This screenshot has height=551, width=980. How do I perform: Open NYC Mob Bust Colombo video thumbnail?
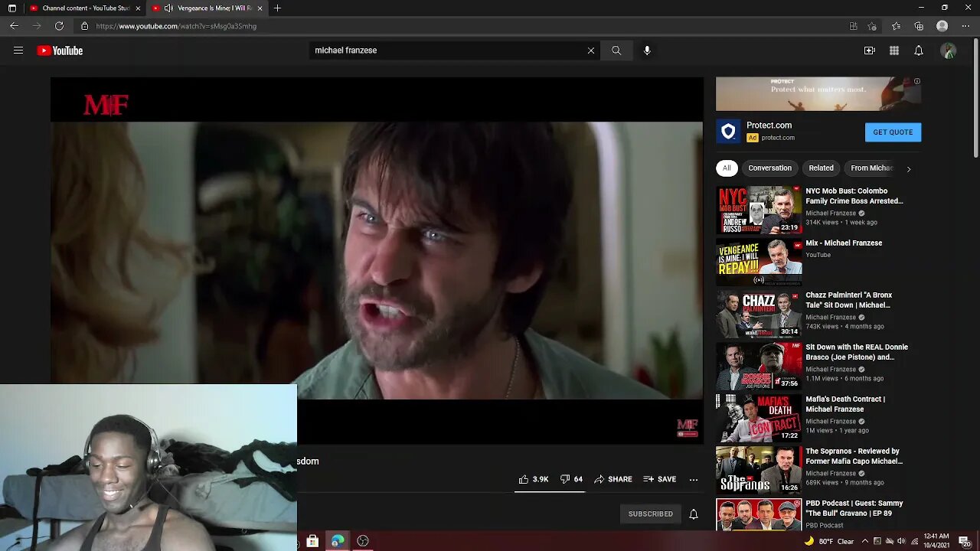point(759,210)
